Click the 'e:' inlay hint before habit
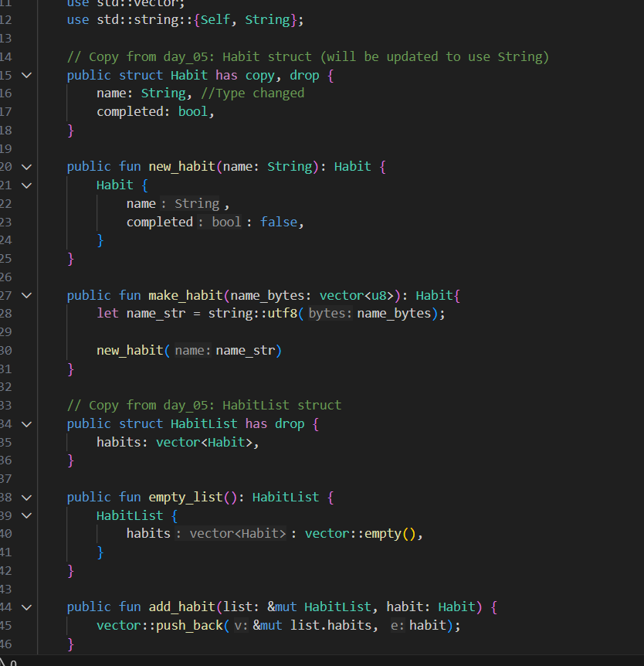The image size is (644, 666). tap(398, 625)
